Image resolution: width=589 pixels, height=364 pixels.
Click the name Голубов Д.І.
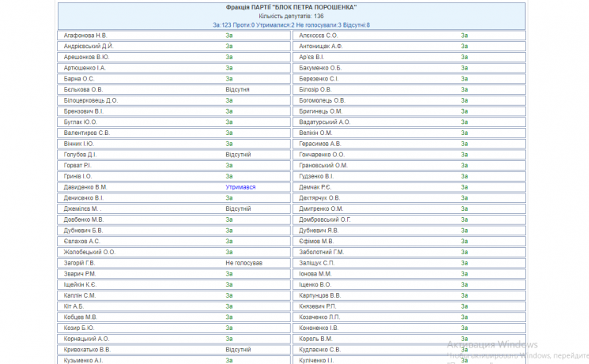pos(80,155)
